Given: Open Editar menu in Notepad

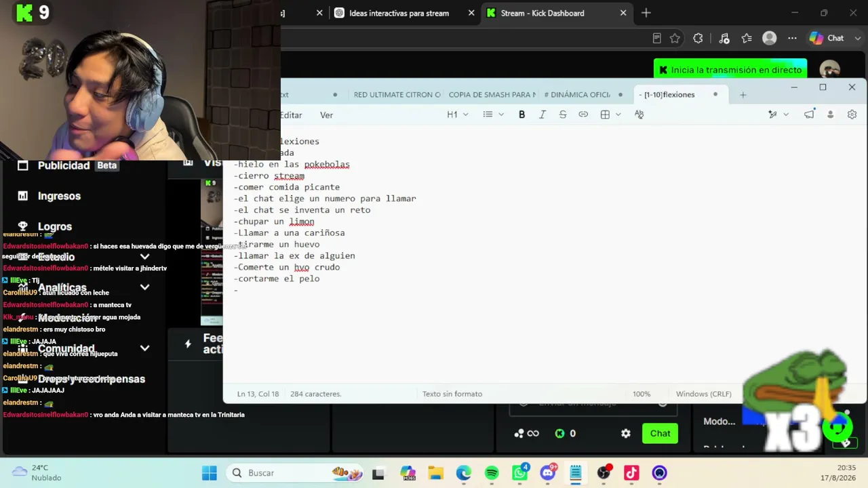Looking at the screenshot, I should point(291,115).
